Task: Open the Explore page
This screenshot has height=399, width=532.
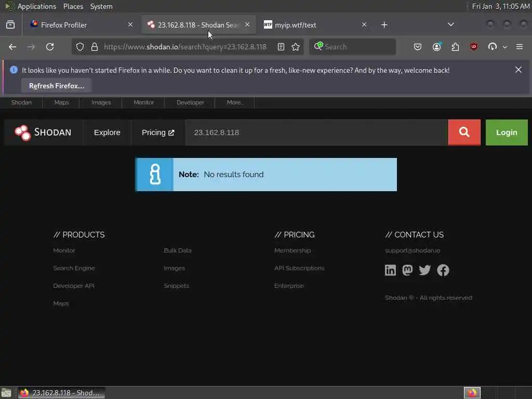Action: (x=107, y=132)
